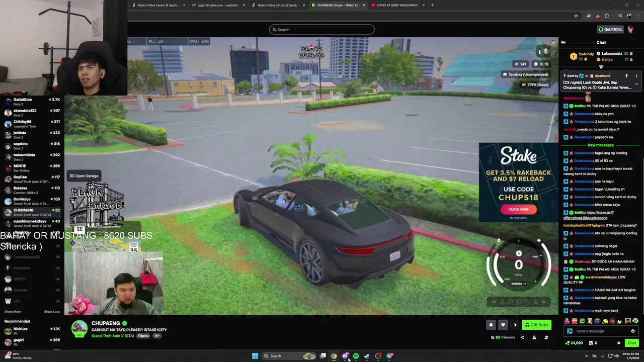Click the Windows taskbar Search box

(289, 356)
